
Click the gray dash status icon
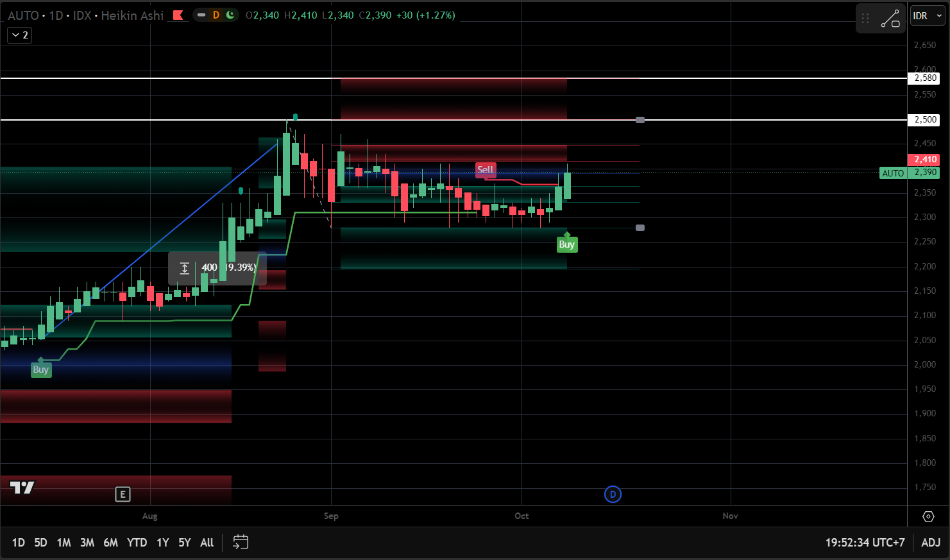click(201, 15)
